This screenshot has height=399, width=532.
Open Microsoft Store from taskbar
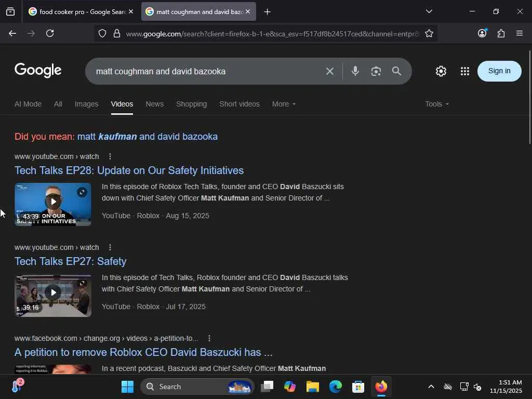click(x=358, y=387)
